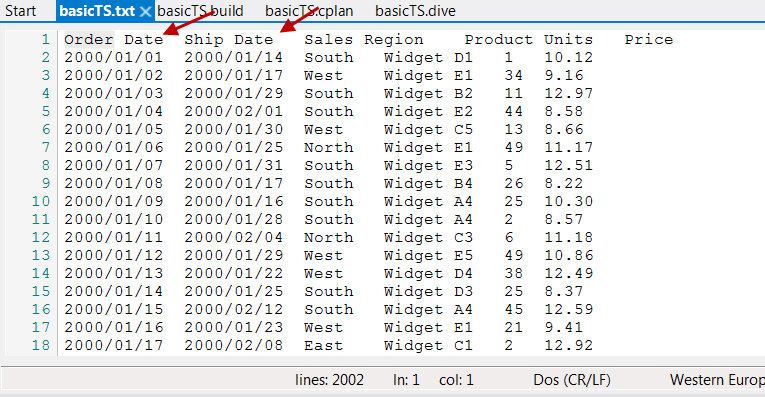The image size is (765, 397).
Task: Click 'Widget D3' on line 15
Action: (x=428, y=292)
